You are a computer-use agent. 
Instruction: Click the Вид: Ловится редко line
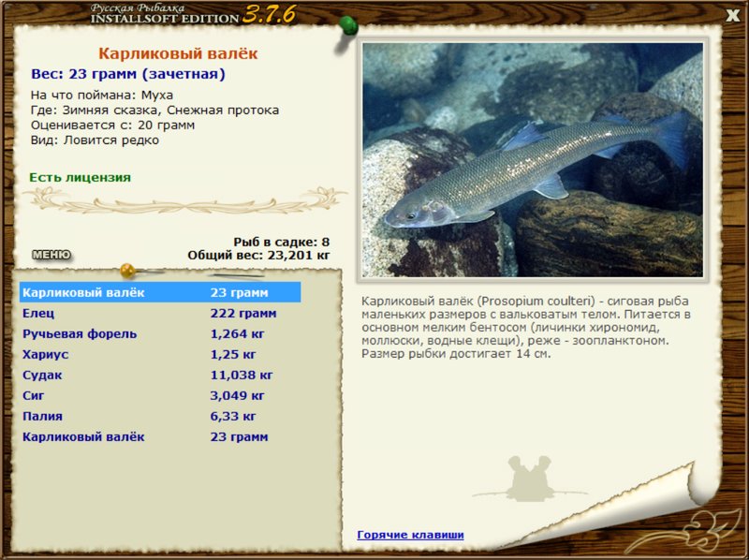pyautogui.click(x=95, y=140)
